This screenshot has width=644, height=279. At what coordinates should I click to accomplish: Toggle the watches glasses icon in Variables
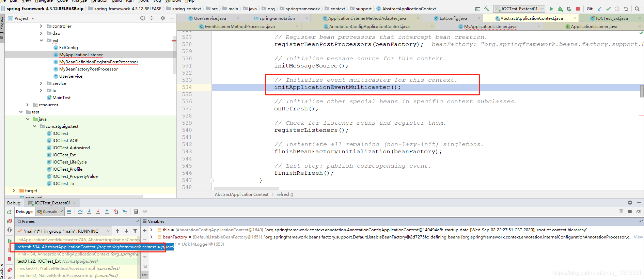145,275
